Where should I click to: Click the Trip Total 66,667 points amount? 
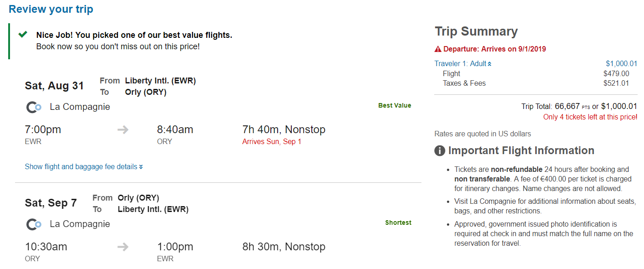tap(567, 106)
